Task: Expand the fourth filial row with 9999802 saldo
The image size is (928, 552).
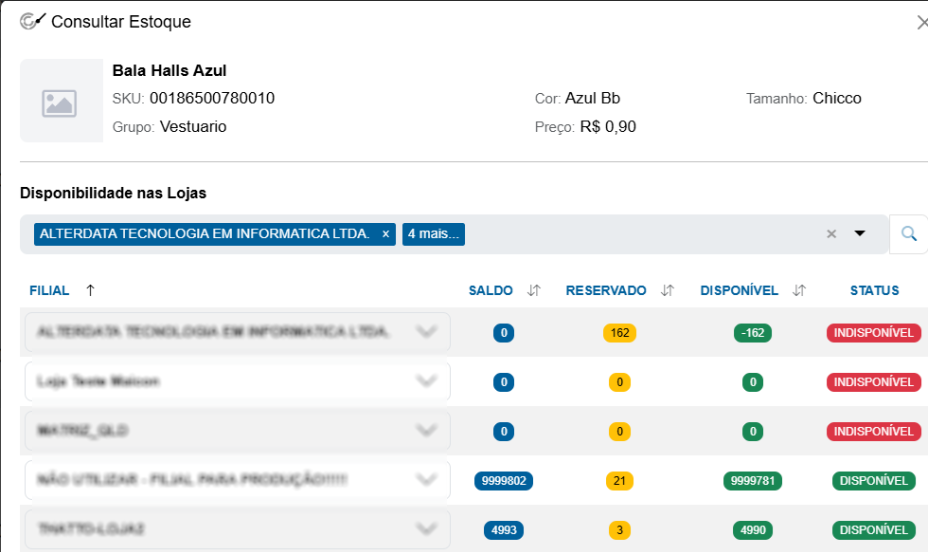Action: [426, 479]
